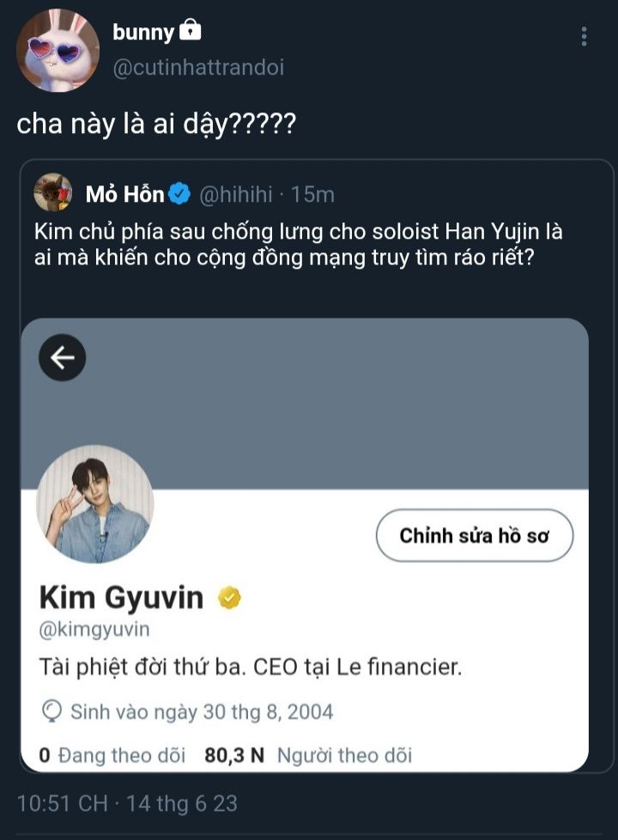This screenshot has width=618, height=840.
Task: Click the @hihihi username handle
Action: coord(235,195)
